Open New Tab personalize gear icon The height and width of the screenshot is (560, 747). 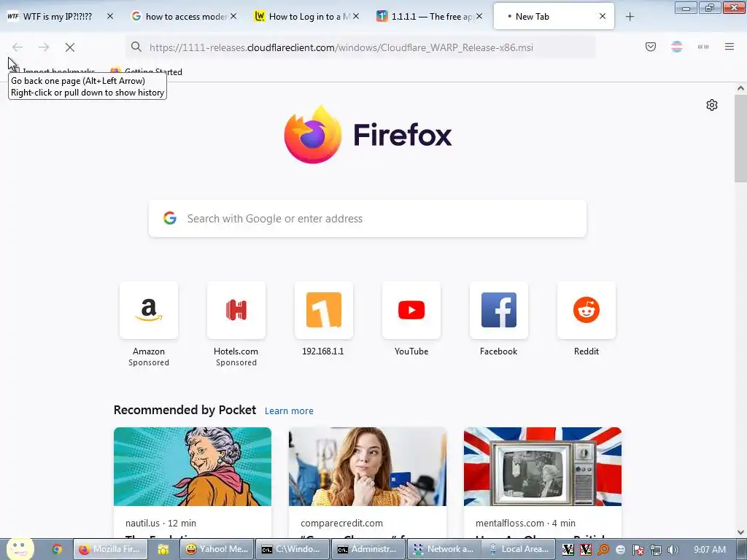tap(712, 105)
